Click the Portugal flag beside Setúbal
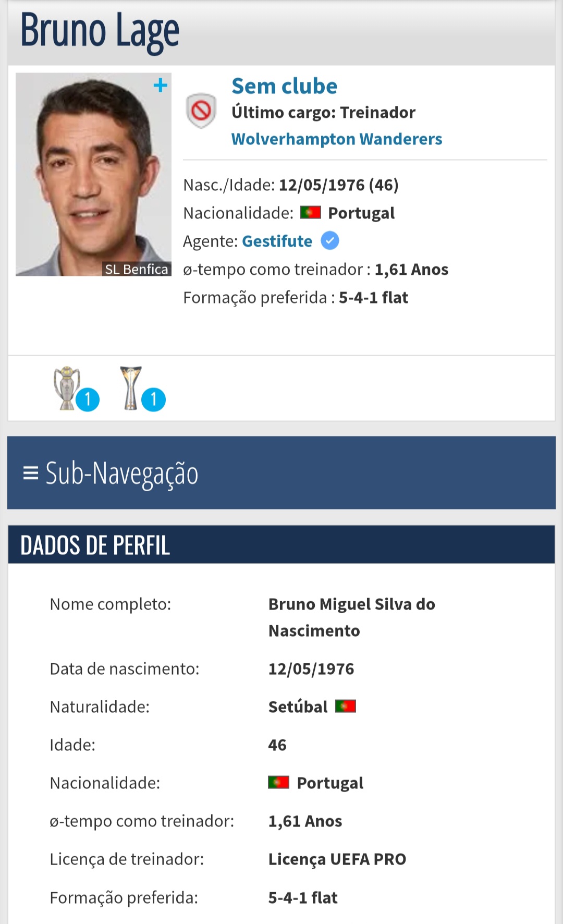This screenshot has height=924, width=563. 345,707
